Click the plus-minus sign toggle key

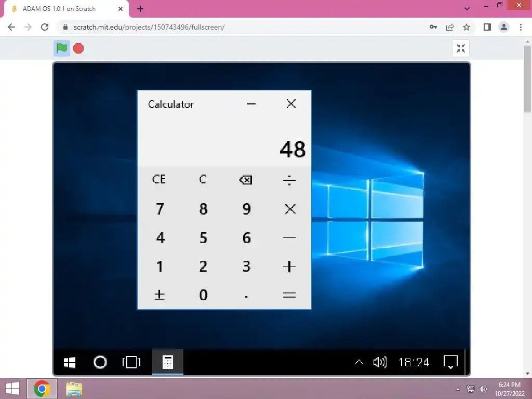tap(159, 295)
